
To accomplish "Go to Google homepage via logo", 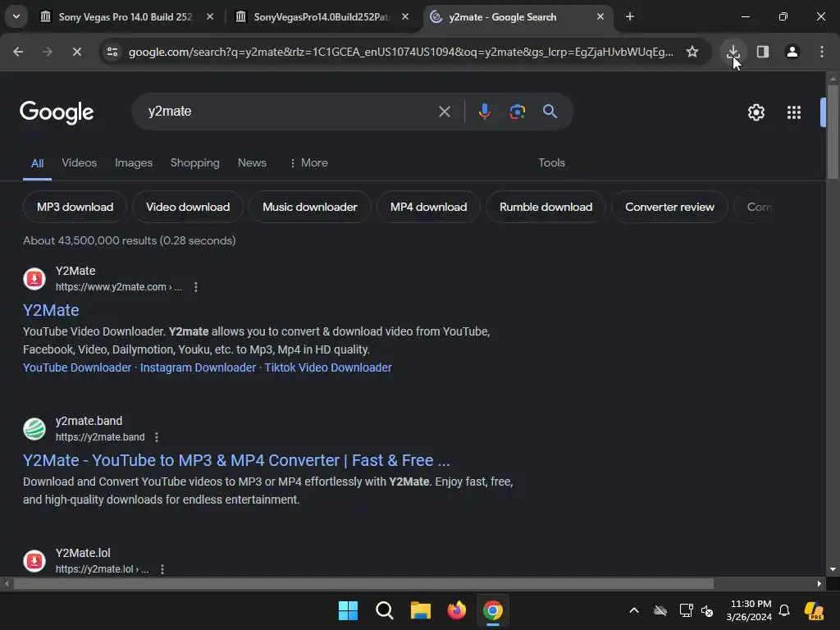I will tap(57, 112).
